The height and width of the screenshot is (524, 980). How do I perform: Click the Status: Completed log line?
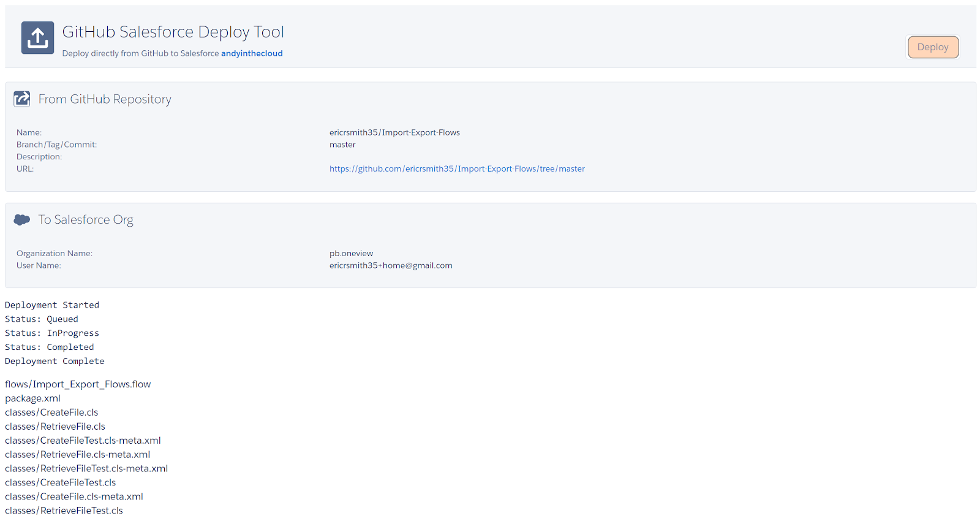(50, 347)
